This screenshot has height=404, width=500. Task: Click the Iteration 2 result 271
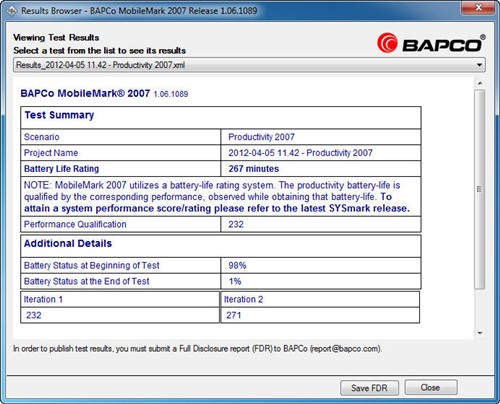[234, 315]
